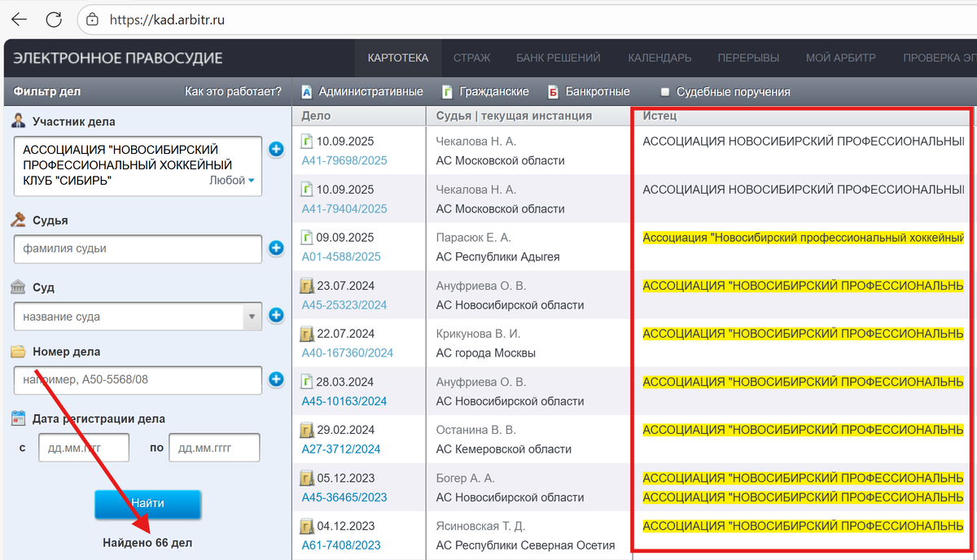Click the end date по field
The image size is (977, 560).
214,448
